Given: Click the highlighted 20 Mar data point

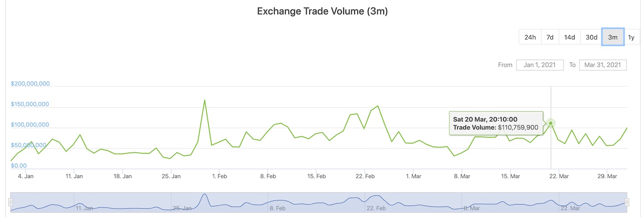Looking at the screenshot, I should pyautogui.click(x=551, y=123).
